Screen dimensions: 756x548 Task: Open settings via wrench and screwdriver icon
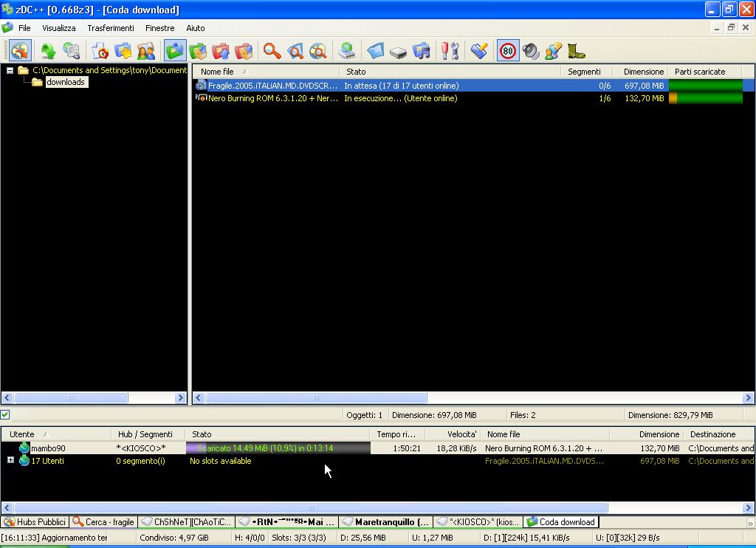[450, 51]
